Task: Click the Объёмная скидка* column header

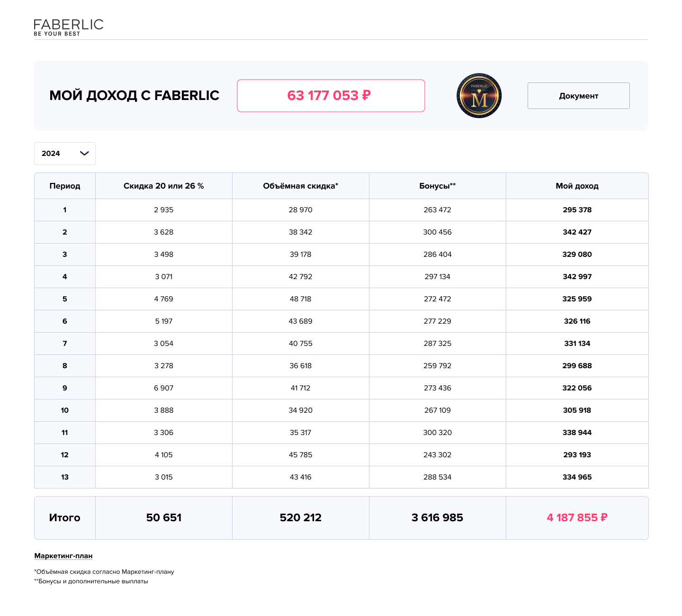Action: tap(301, 186)
